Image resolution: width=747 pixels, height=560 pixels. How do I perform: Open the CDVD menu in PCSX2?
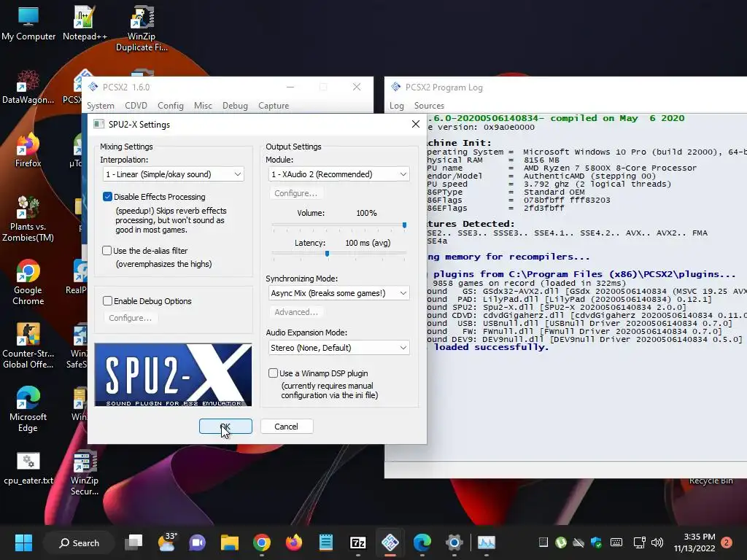tap(136, 105)
